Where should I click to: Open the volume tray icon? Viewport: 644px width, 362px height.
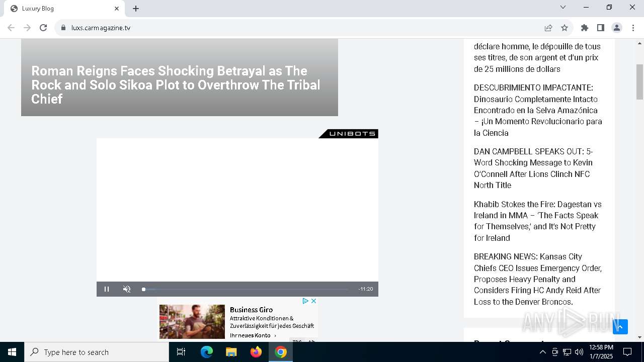pyautogui.click(x=579, y=352)
